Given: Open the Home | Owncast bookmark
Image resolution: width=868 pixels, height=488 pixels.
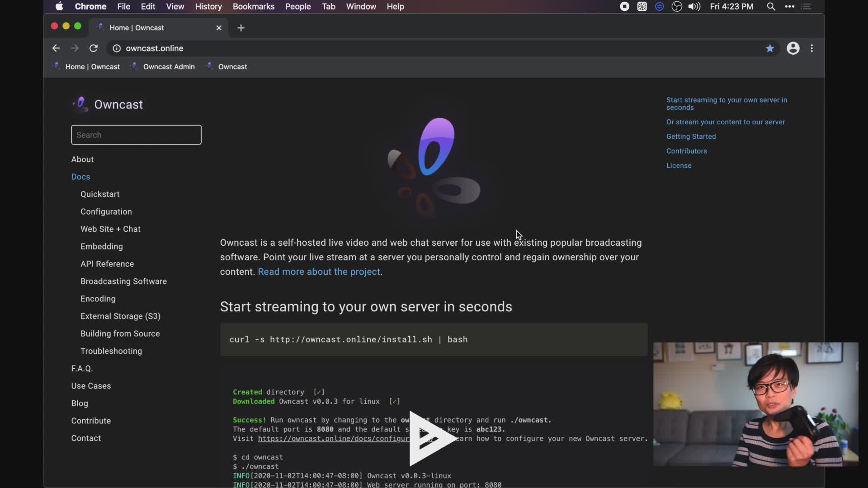Looking at the screenshot, I should click(87, 66).
